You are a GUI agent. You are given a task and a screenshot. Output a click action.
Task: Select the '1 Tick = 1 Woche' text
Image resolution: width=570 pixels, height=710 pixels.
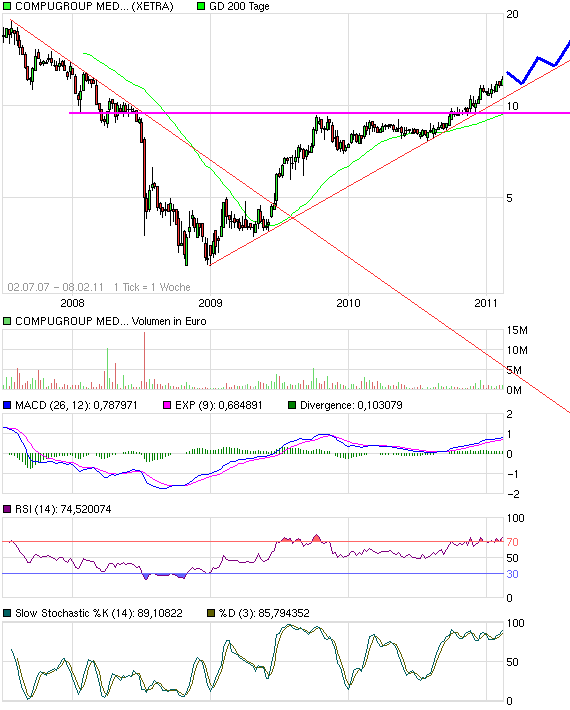pos(152,287)
